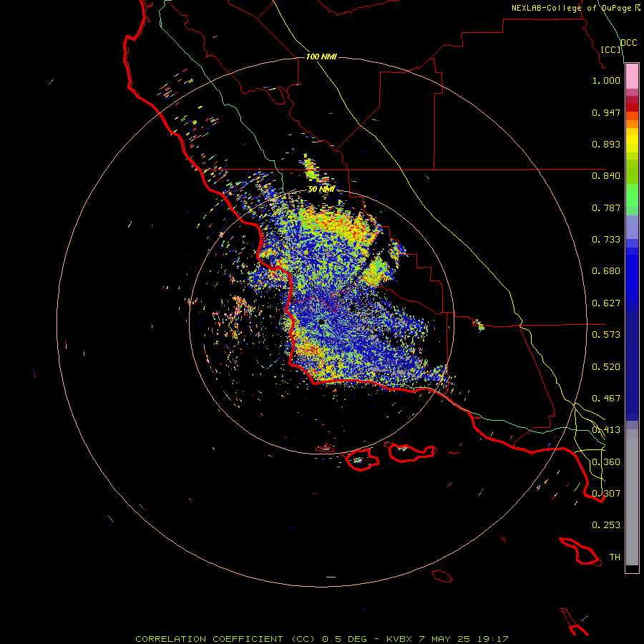Screen dimensions: 644x644
Task: Pick the bright green color bar segment
Action: pos(632,195)
